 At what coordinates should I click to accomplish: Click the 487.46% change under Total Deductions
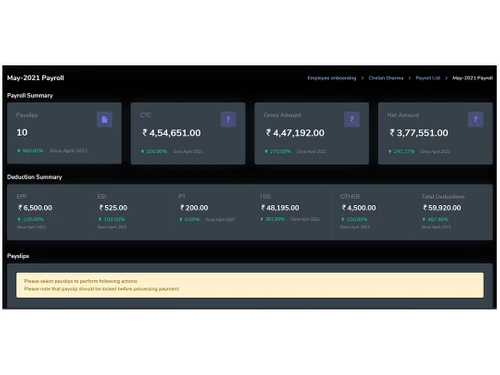click(x=435, y=219)
